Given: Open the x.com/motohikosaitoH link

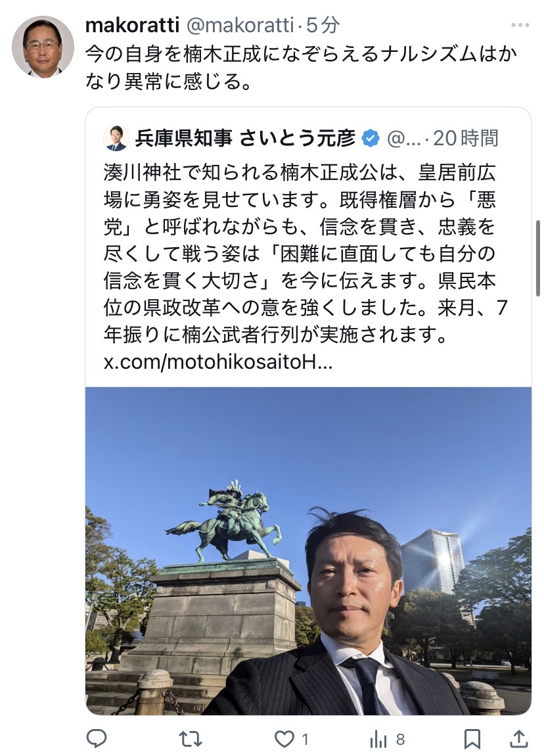Looking at the screenshot, I should click(x=217, y=362).
